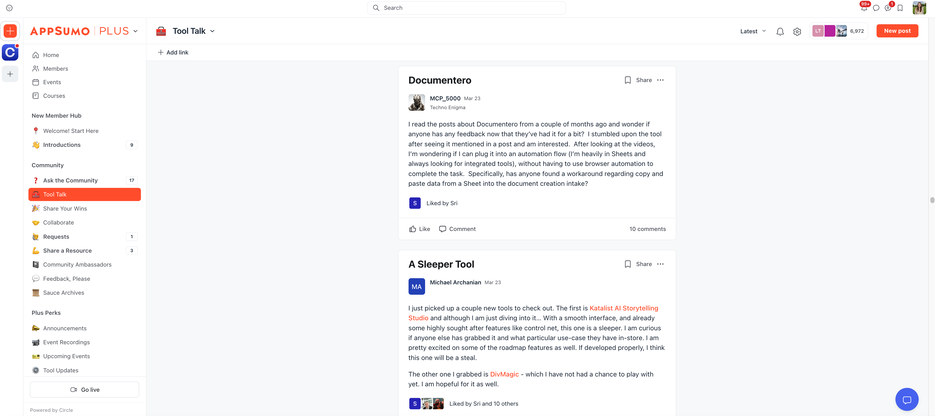Bookmark the Documentero post

click(628, 80)
